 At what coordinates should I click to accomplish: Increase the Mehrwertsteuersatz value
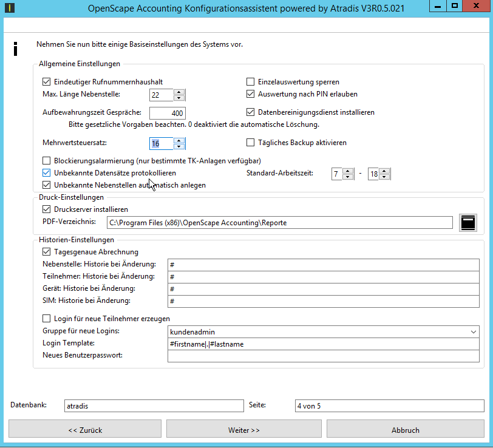(x=179, y=141)
